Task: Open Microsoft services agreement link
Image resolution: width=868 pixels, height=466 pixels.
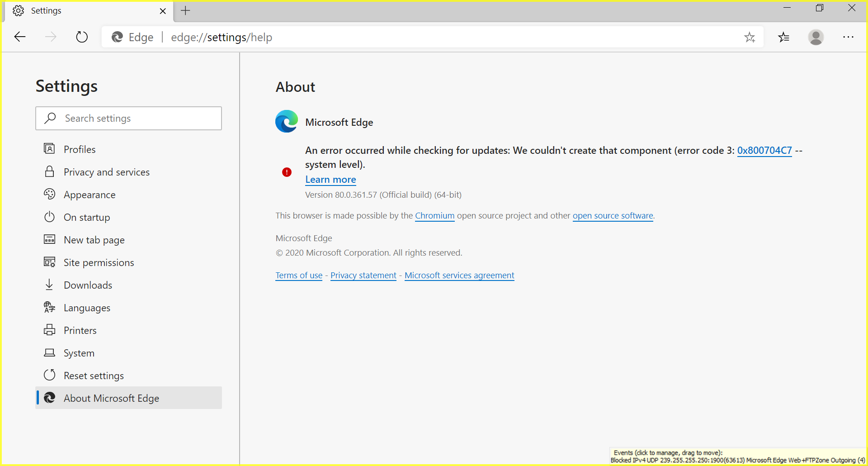Action: click(459, 275)
